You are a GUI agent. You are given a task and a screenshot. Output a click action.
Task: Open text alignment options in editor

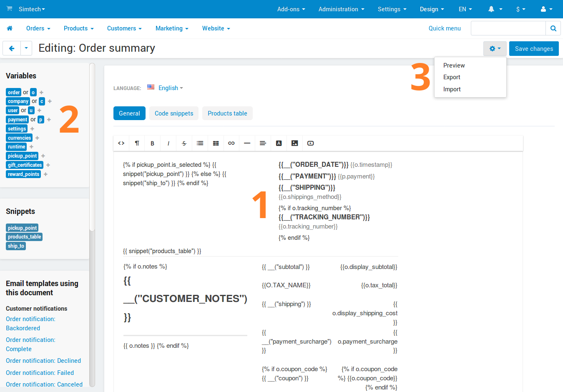point(263,143)
